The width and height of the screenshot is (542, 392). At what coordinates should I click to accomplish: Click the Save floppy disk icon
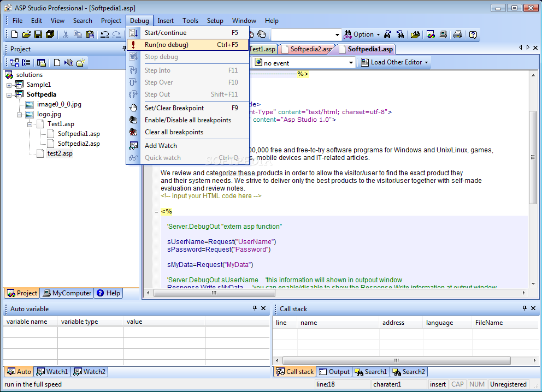(x=38, y=34)
